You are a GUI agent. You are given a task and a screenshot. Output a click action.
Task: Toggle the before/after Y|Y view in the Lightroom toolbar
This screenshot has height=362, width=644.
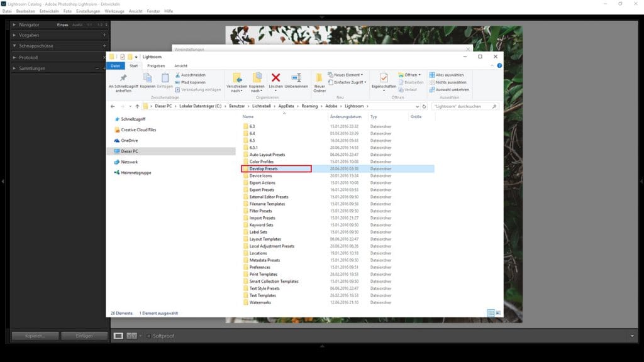pyautogui.click(x=131, y=336)
